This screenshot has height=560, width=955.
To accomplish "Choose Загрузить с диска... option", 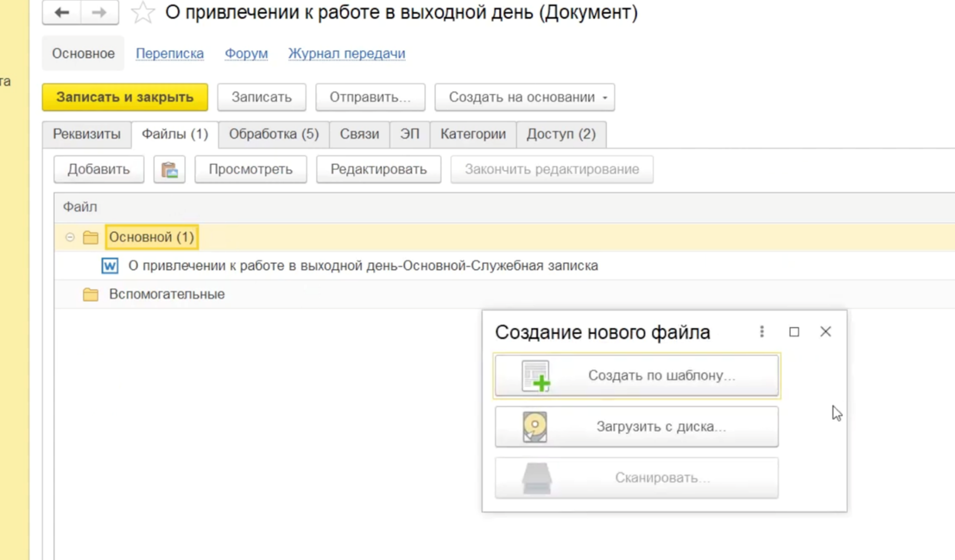I will click(x=637, y=426).
